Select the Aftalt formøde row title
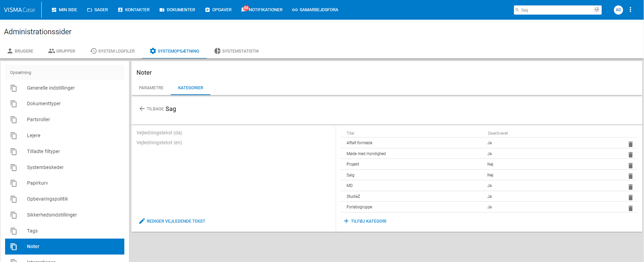This screenshot has width=644, height=262. [x=359, y=143]
